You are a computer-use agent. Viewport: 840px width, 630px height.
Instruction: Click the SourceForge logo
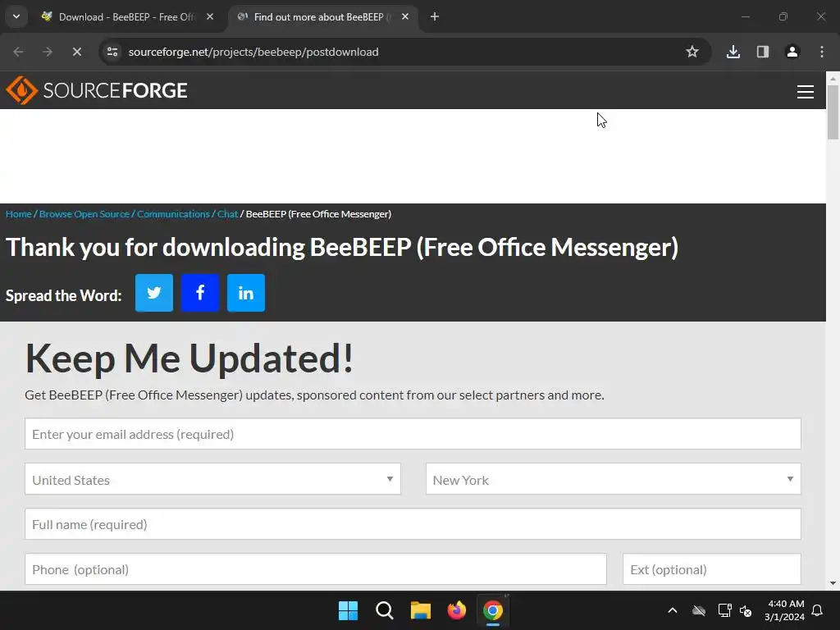(x=97, y=90)
